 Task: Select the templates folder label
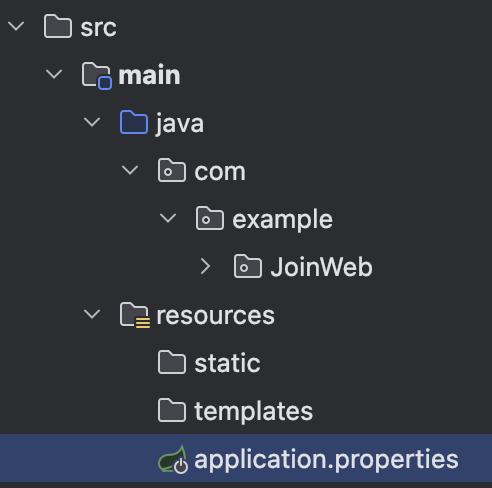tap(254, 411)
